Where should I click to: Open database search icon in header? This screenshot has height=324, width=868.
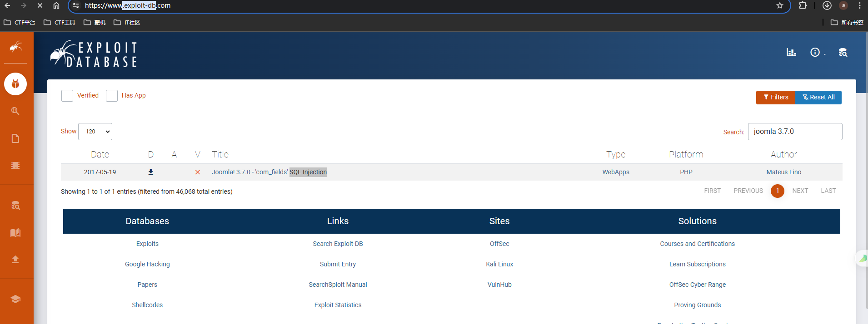point(843,52)
